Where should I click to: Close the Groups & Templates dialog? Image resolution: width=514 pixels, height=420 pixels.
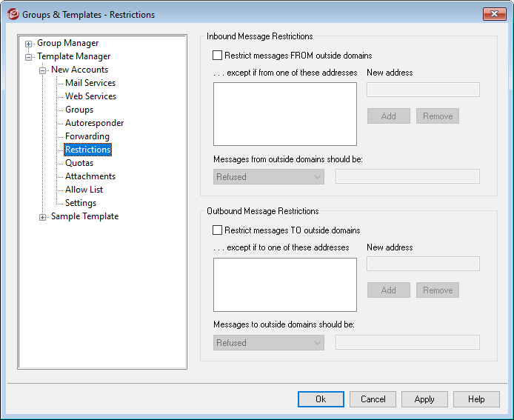[x=494, y=14]
